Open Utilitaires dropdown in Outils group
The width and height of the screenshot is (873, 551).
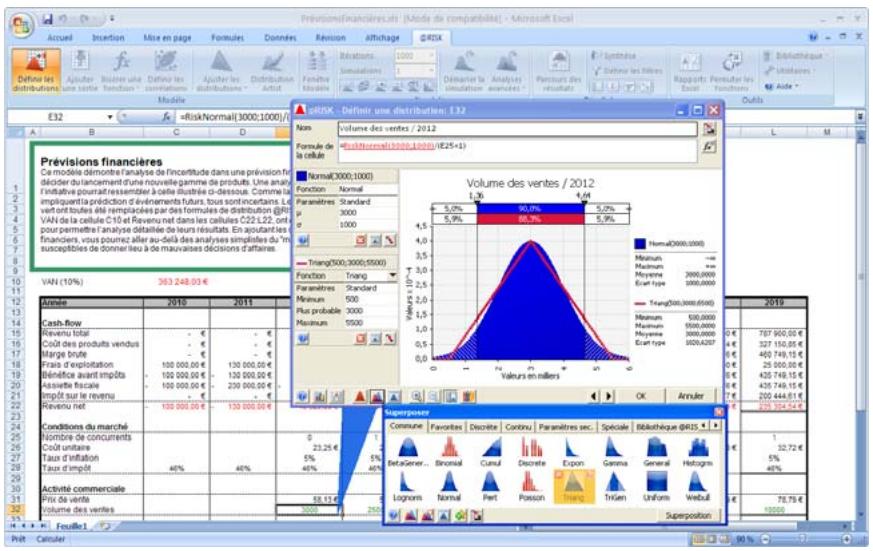[788, 71]
